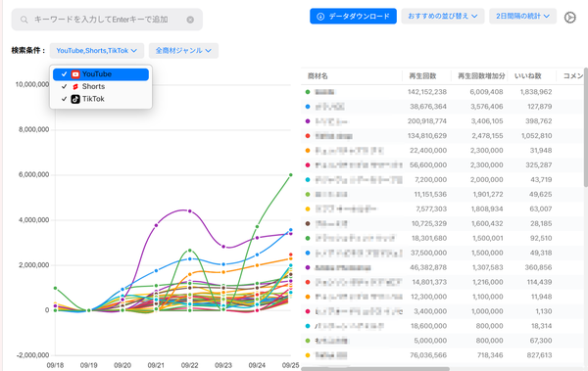Image resolution: width=588 pixels, height=371 pixels.
Task: Focus the keyword search input field
Action: point(107,20)
